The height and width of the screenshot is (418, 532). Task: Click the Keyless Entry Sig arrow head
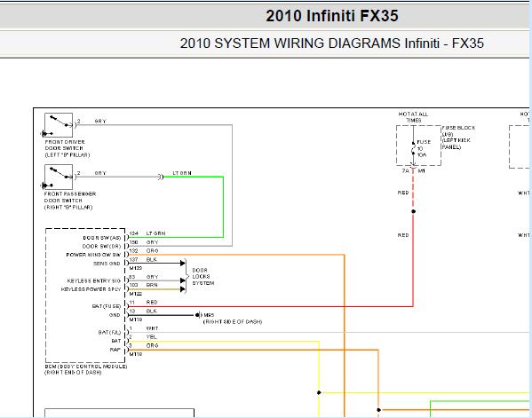click(183, 280)
